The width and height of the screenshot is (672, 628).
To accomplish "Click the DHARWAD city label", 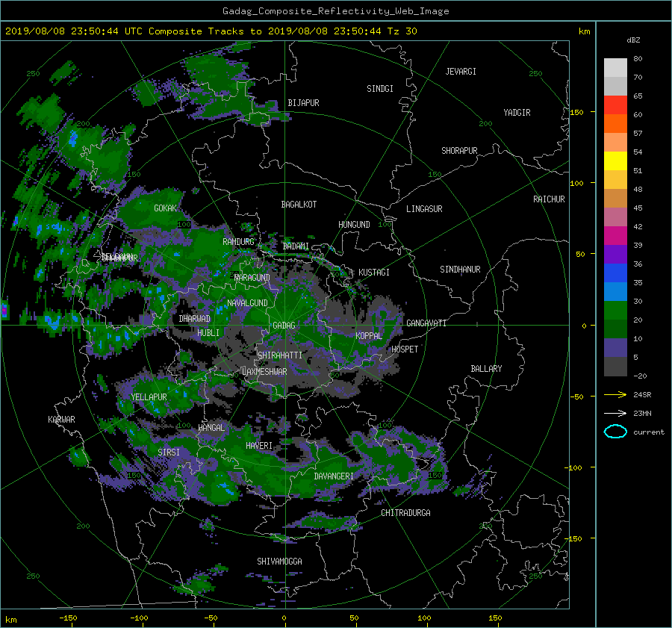I will (195, 319).
